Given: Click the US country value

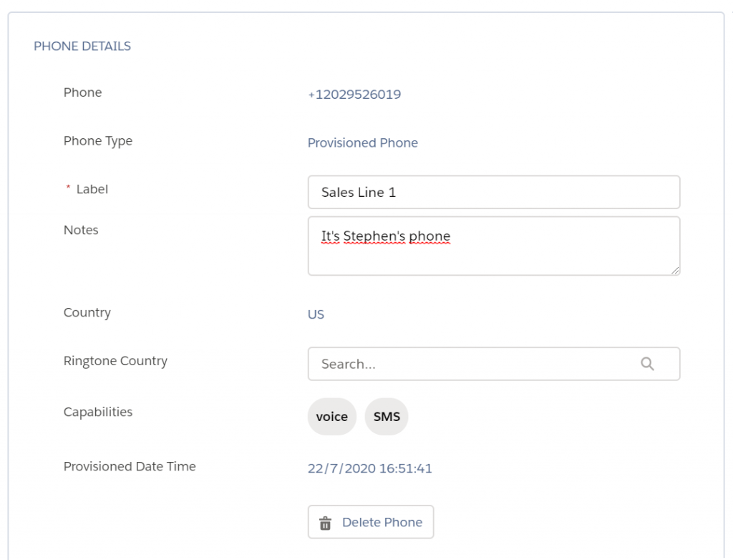Looking at the screenshot, I should tap(316, 315).
